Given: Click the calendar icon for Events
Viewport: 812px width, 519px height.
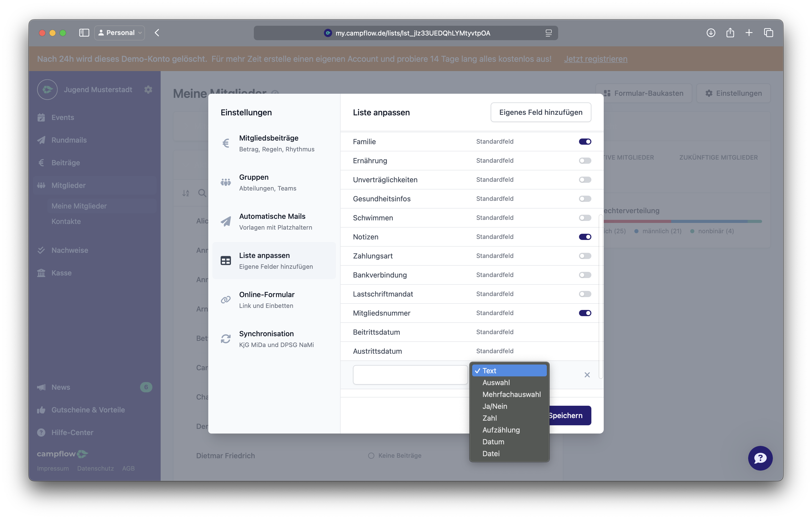Looking at the screenshot, I should (x=41, y=117).
